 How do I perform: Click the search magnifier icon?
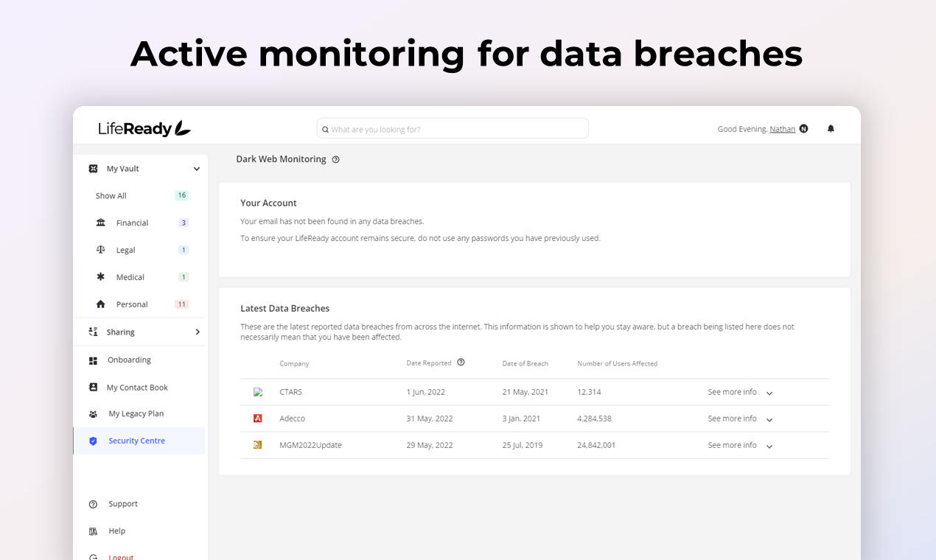click(x=325, y=130)
